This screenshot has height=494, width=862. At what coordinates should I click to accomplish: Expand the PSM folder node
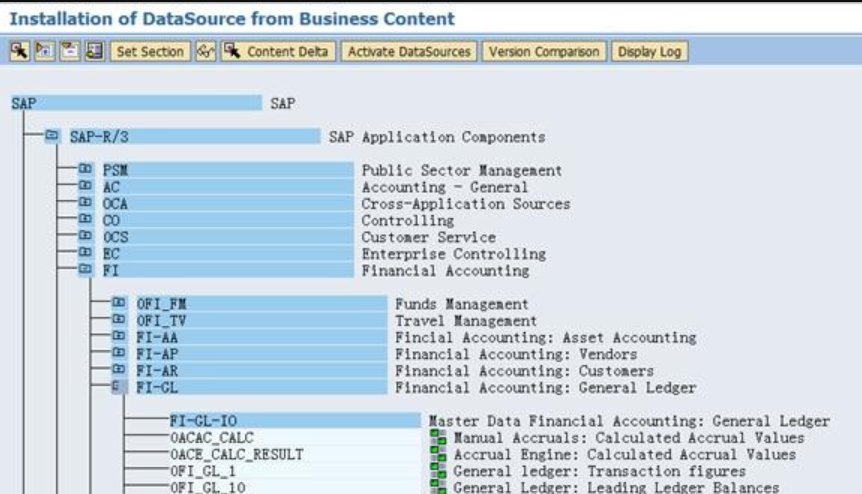point(85,169)
